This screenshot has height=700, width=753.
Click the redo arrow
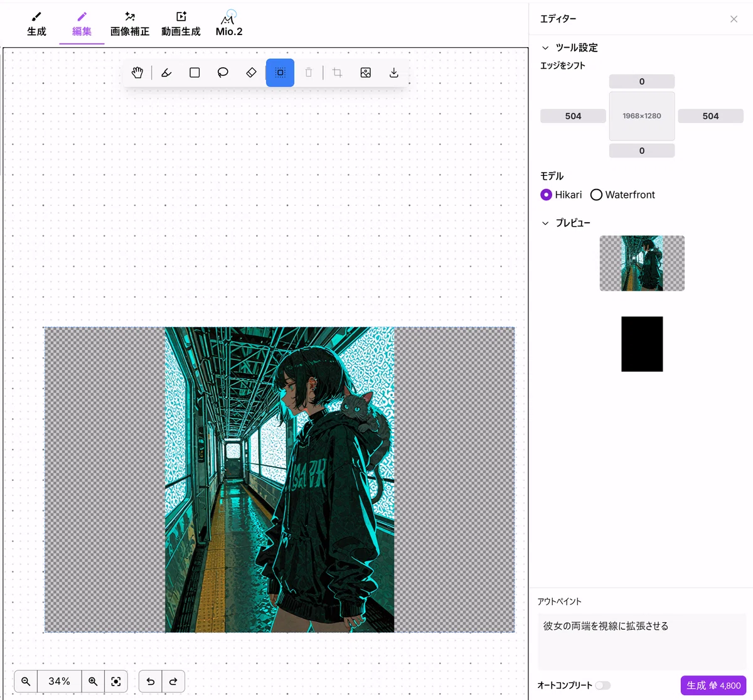coord(173,681)
